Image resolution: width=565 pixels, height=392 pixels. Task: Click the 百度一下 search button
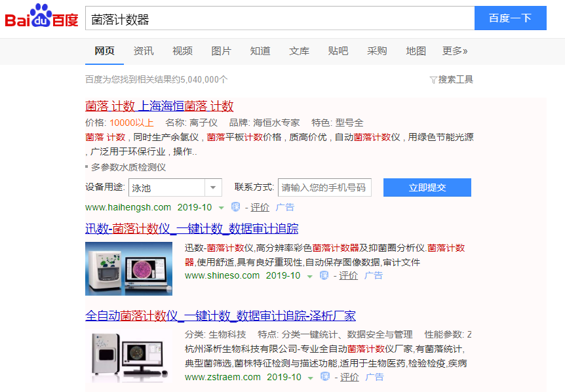[510, 18]
